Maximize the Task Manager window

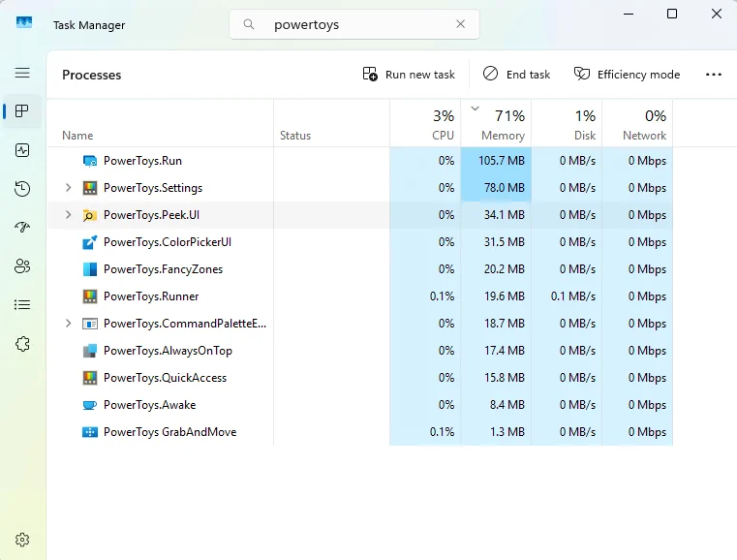(672, 14)
